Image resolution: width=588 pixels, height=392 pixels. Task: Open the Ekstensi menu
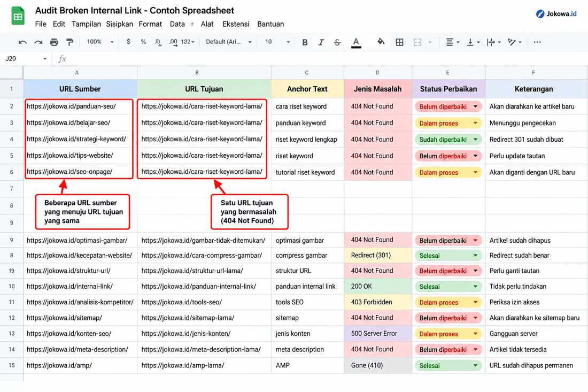pos(236,24)
